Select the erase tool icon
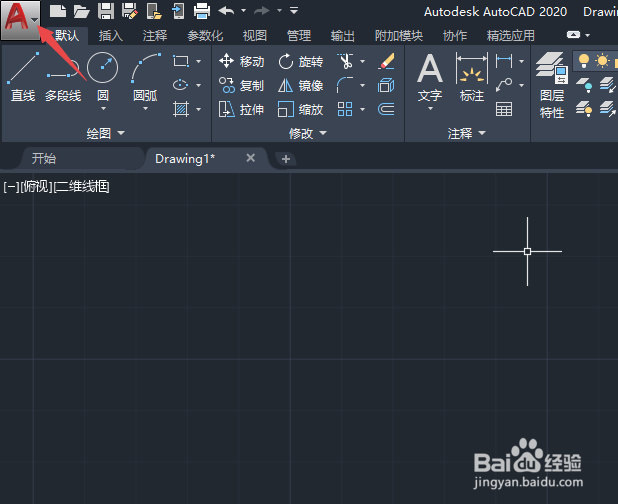This screenshot has height=504, width=618. click(386, 61)
